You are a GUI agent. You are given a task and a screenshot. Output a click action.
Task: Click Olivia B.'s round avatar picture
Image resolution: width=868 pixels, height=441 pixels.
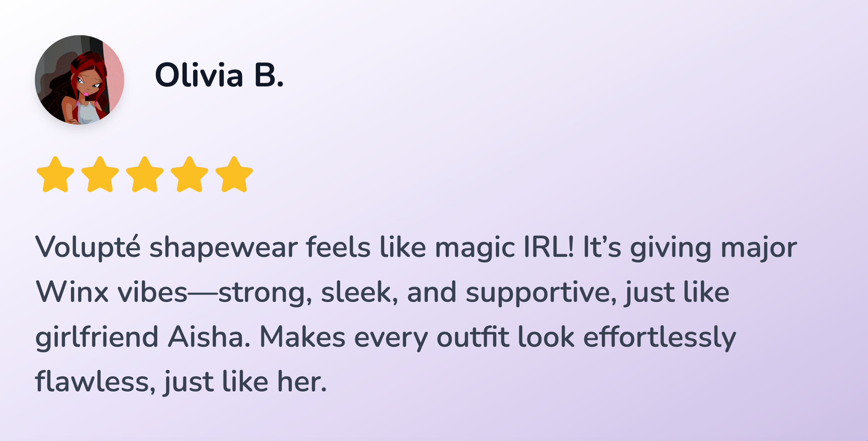coord(79,80)
